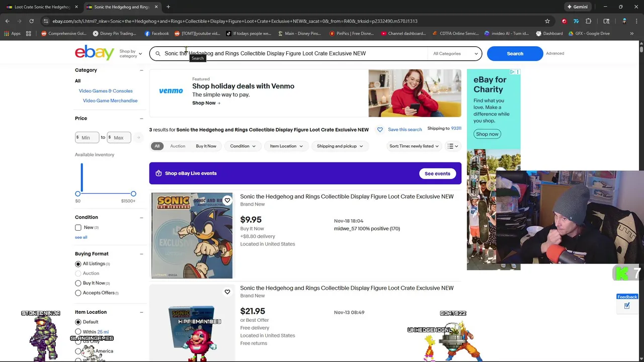Viewport: 644px width, 362px height.
Task: Collapse the Item Location section
Action: (141, 312)
